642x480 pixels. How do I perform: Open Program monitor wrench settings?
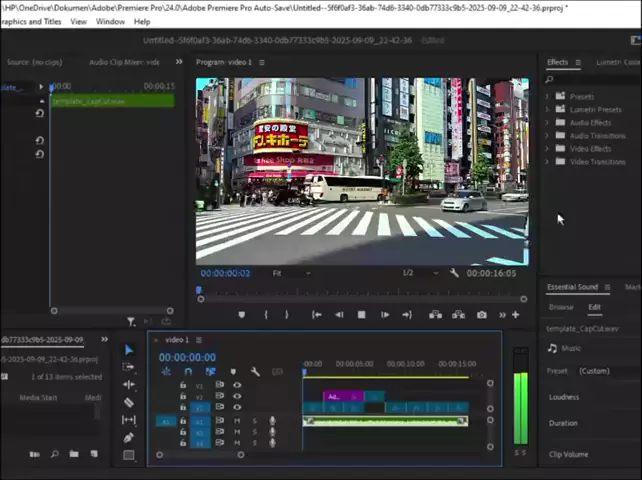coord(454,273)
